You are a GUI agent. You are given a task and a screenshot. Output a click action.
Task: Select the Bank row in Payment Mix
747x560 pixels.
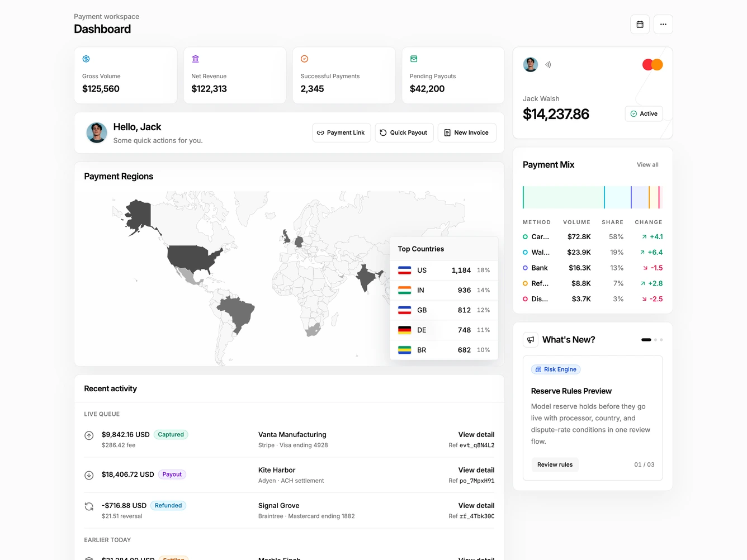point(593,268)
